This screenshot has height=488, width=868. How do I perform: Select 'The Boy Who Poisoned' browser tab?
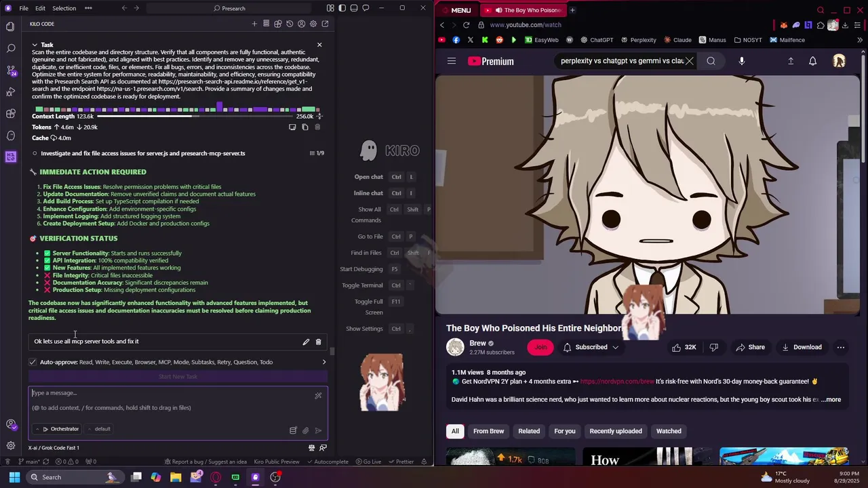524,10
